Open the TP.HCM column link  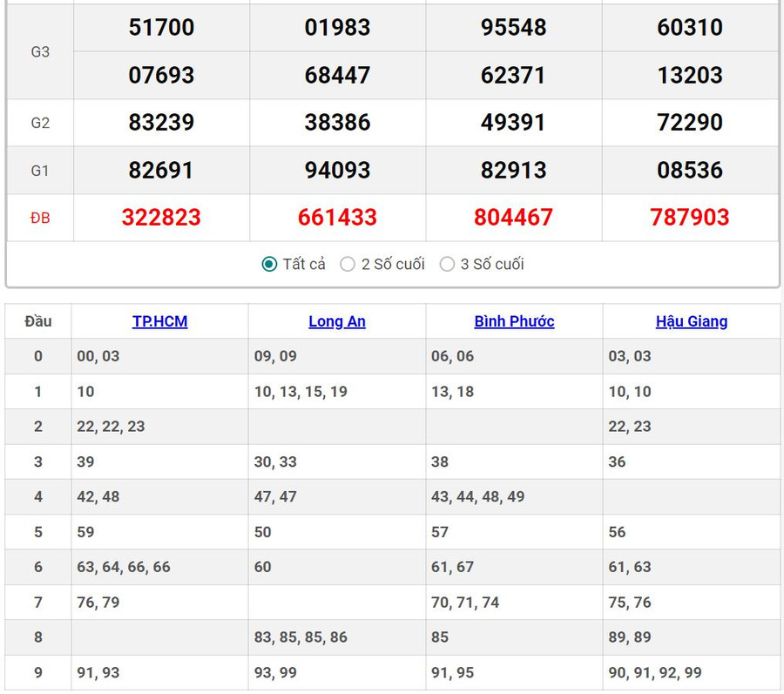(x=159, y=321)
